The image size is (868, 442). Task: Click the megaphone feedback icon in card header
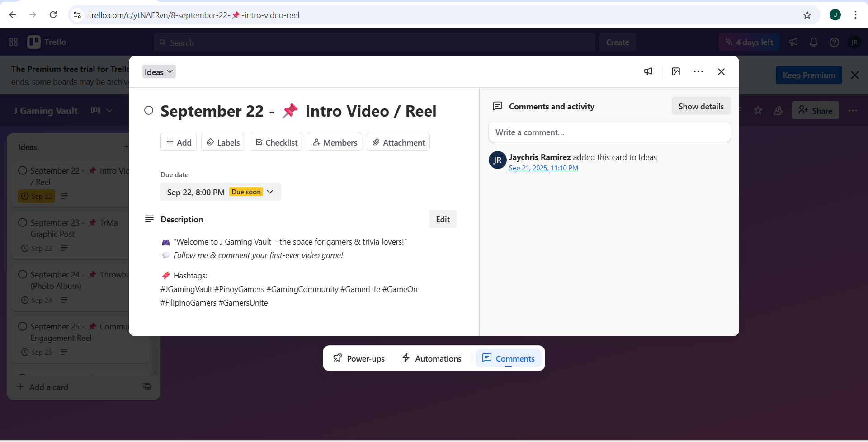648,71
